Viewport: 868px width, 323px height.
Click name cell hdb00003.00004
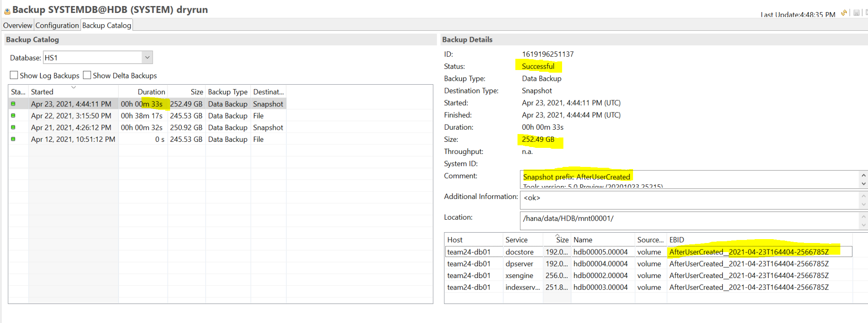pyautogui.click(x=601, y=287)
